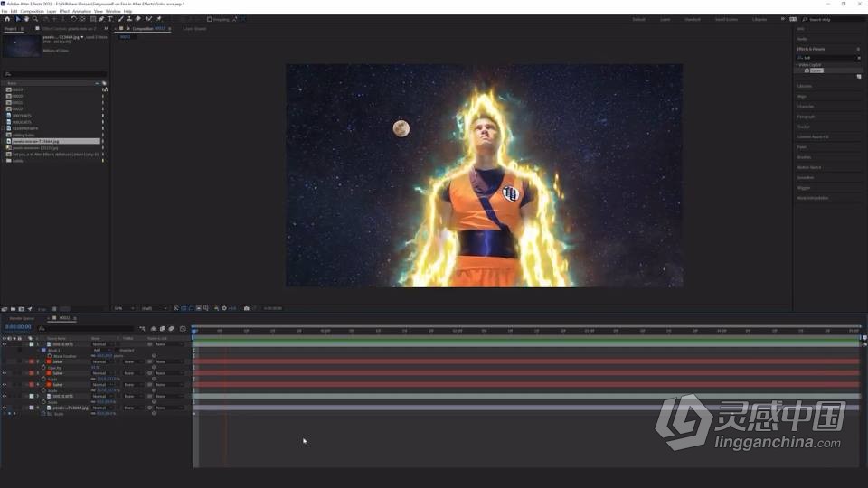Open blending mode dropdown for Saber layer 4
This screenshot has width=868, height=488.
click(103, 385)
